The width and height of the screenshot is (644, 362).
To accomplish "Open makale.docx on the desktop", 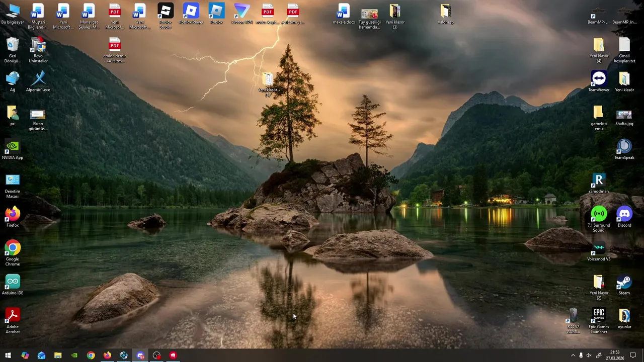I will [x=344, y=15].
